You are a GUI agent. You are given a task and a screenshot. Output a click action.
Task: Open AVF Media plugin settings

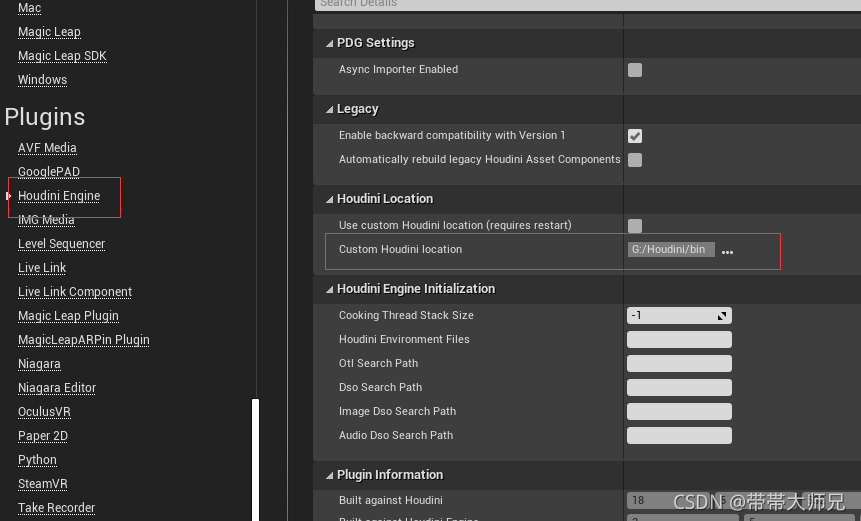[x=47, y=148]
